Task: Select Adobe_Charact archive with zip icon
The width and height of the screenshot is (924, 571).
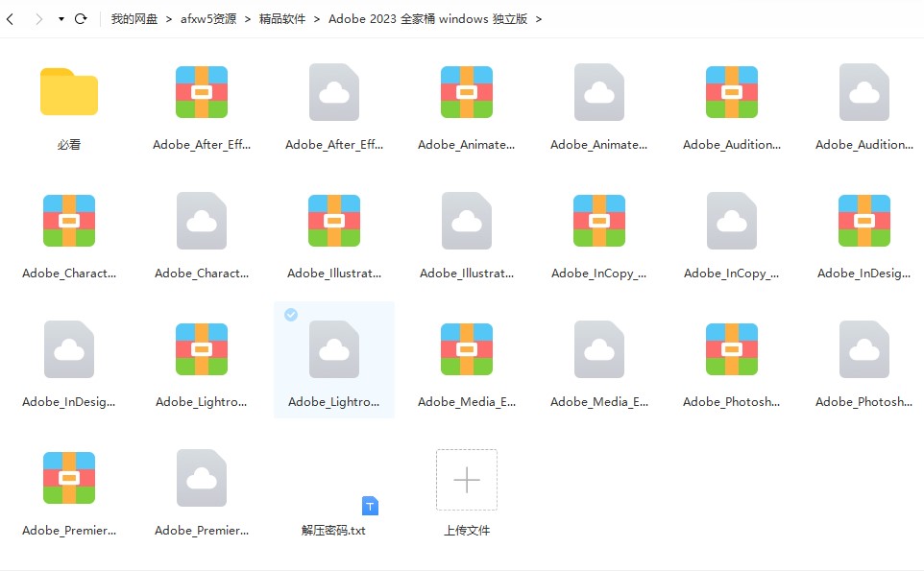Action: click(x=69, y=221)
